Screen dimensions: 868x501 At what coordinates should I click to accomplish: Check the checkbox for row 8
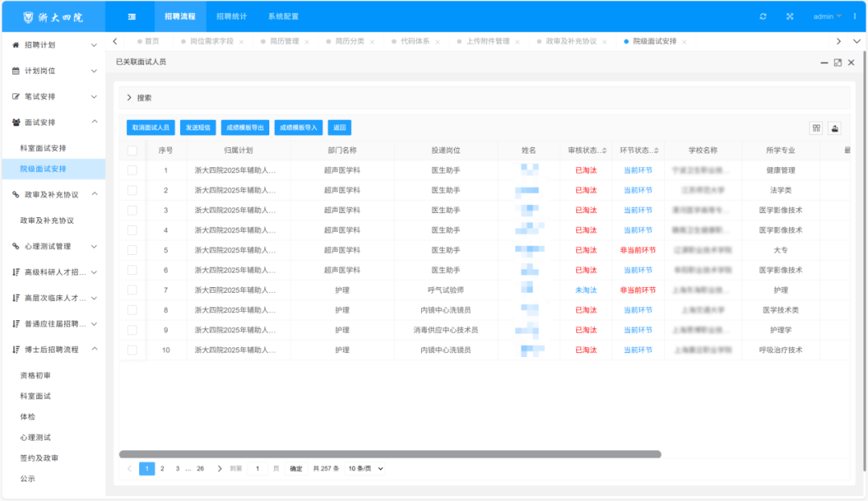[132, 310]
